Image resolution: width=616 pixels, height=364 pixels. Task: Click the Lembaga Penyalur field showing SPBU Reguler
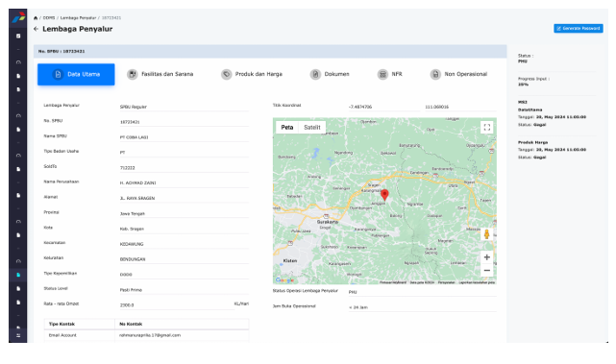185,107
